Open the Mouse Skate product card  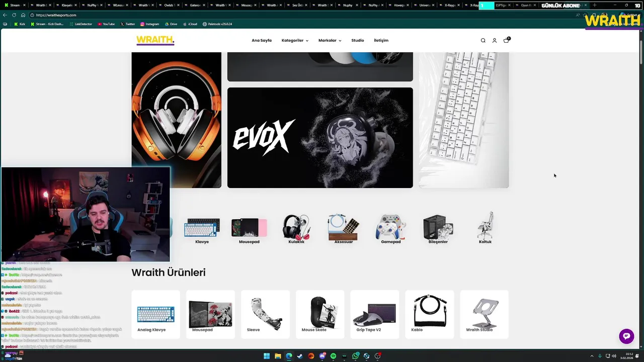(320, 314)
